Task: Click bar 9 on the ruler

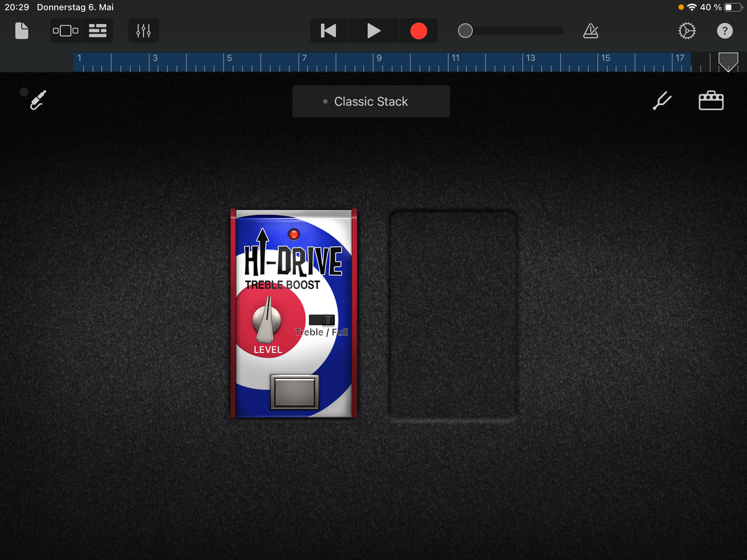Action: 379,58
